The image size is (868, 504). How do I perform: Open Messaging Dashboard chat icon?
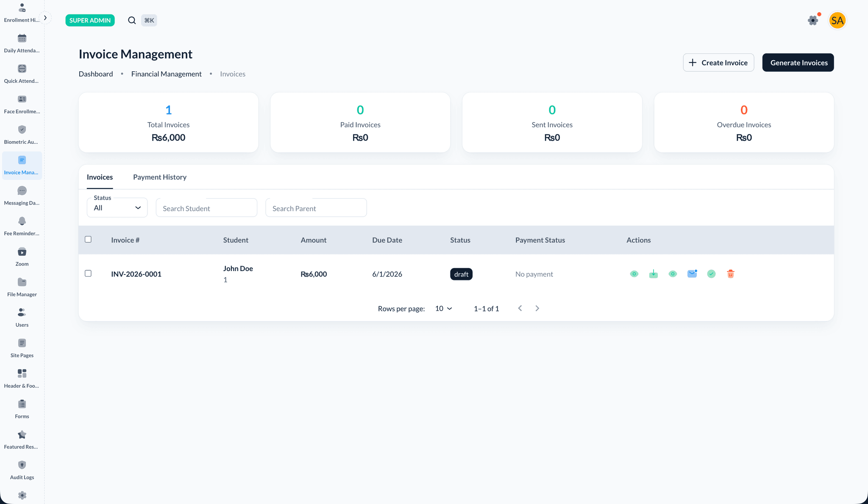click(22, 190)
